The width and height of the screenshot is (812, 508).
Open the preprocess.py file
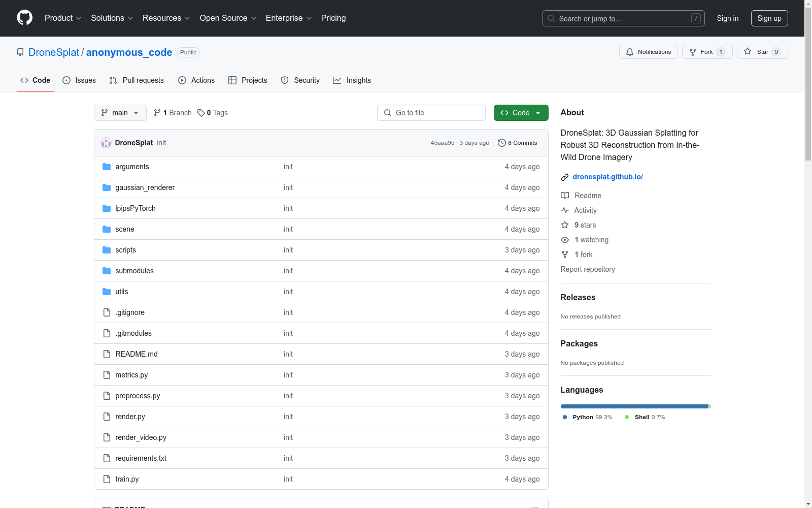click(138, 396)
